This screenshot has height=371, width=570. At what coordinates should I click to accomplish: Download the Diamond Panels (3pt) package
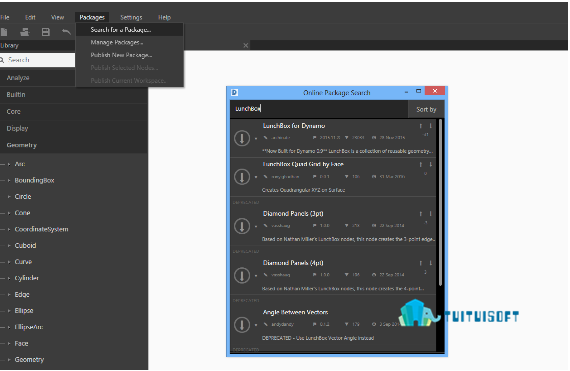242,226
